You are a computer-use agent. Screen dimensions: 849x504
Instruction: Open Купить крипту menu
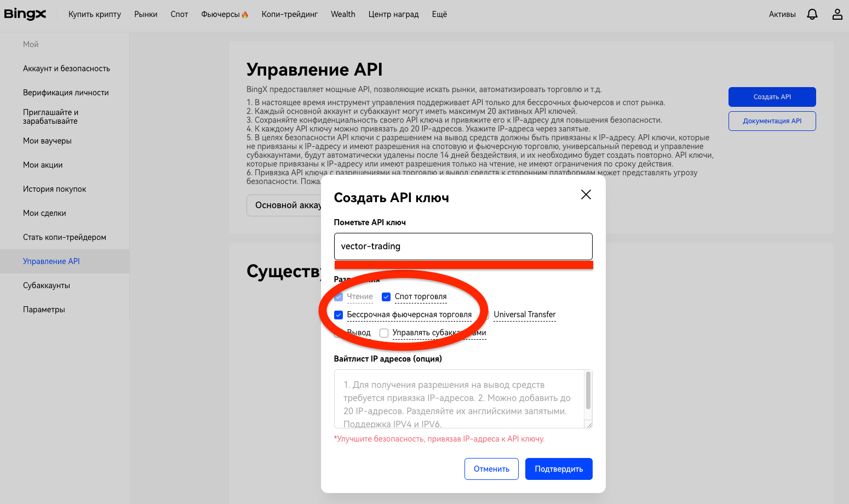[x=95, y=14]
